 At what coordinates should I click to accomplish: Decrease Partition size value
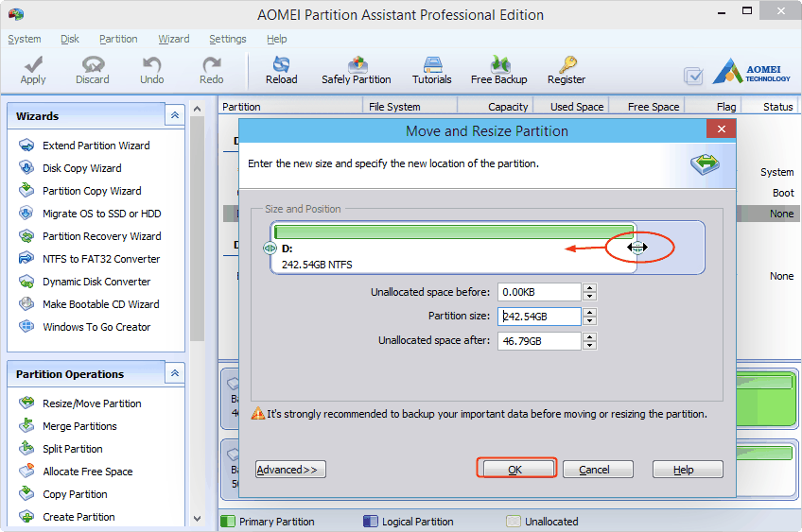point(590,320)
